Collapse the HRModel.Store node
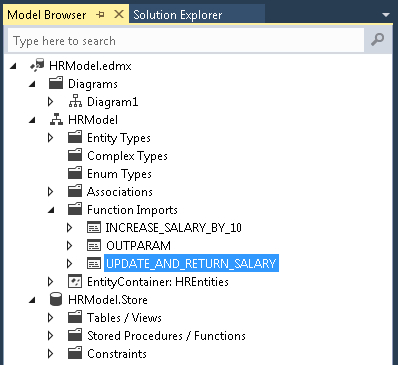The image size is (398, 365). click(32, 300)
